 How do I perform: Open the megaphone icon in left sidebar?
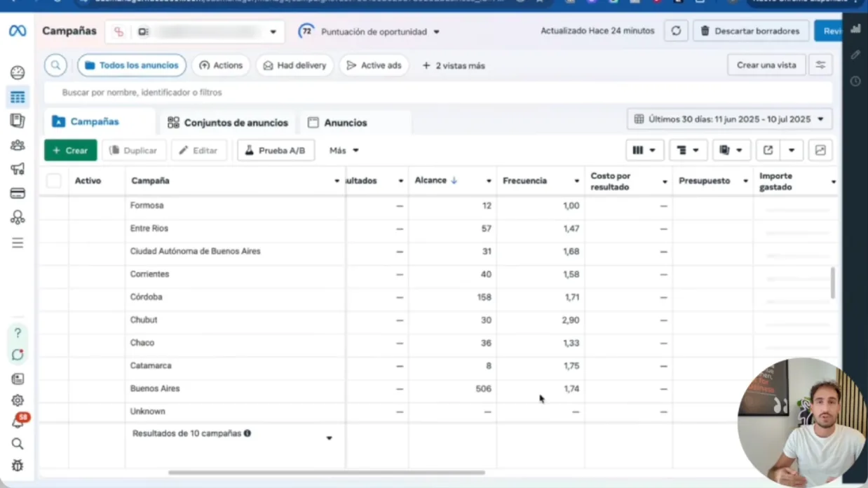click(x=18, y=169)
